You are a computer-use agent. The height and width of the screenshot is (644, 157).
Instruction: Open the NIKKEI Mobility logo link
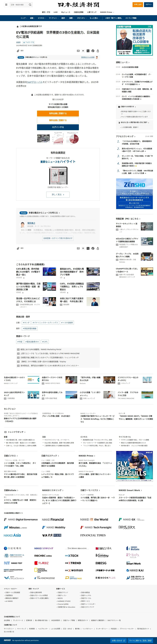pos(54,528)
